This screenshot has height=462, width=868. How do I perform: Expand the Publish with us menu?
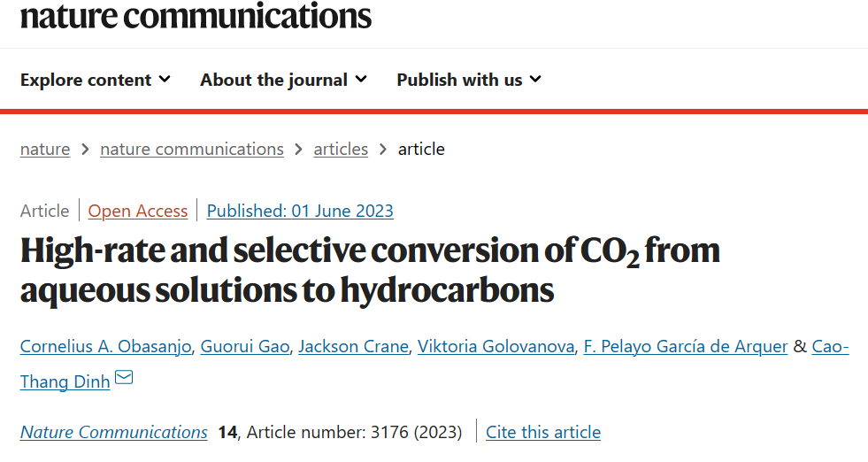(x=469, y=80)
